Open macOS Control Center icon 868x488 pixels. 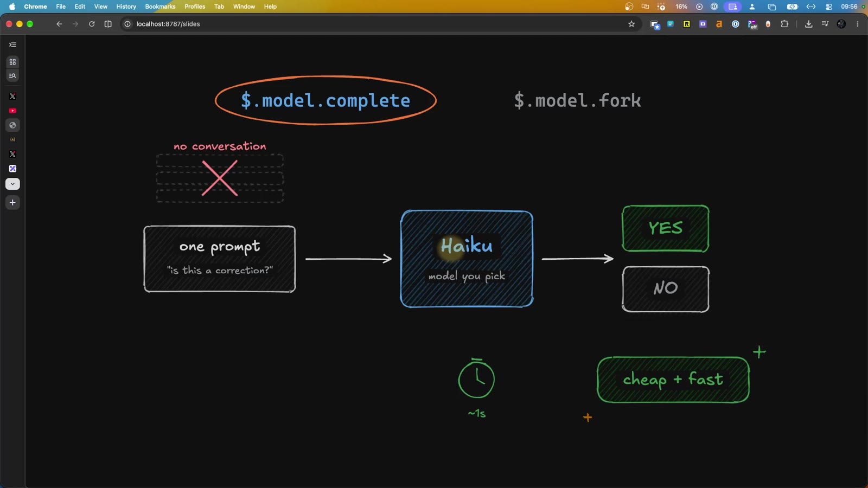(829, 7)
